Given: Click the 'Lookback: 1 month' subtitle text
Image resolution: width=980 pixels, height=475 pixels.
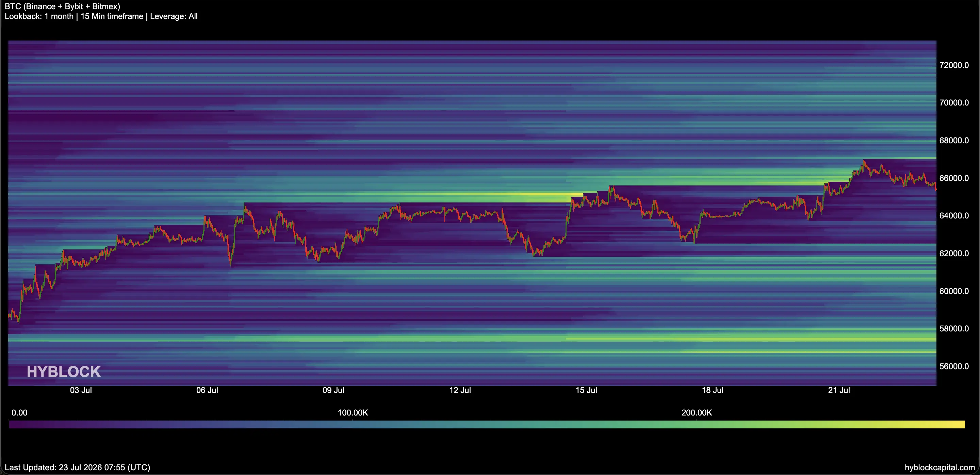Looking at the screenshot, I should (x=39, y=16).
